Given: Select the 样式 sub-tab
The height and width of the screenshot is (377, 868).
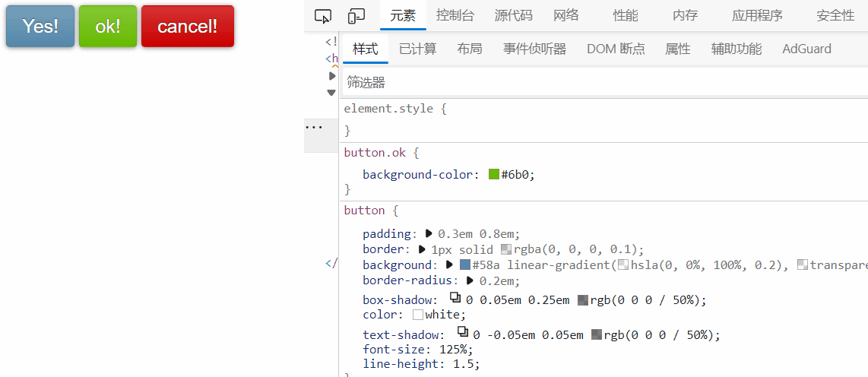Looking at the screenshot, I should point(366,49).
